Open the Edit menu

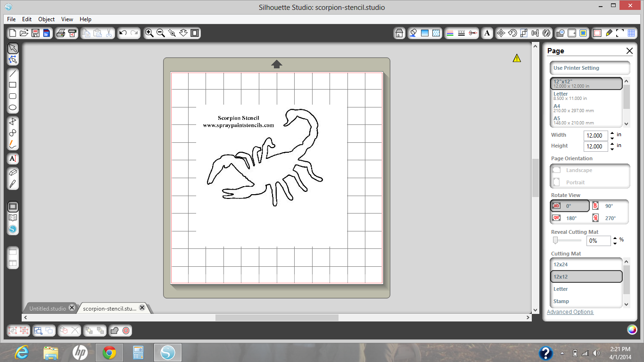pos(27,19)
